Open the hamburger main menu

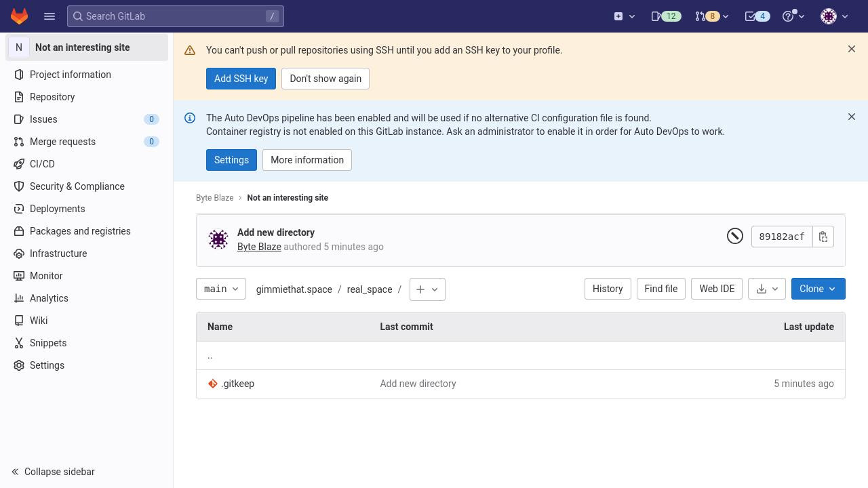50,16
